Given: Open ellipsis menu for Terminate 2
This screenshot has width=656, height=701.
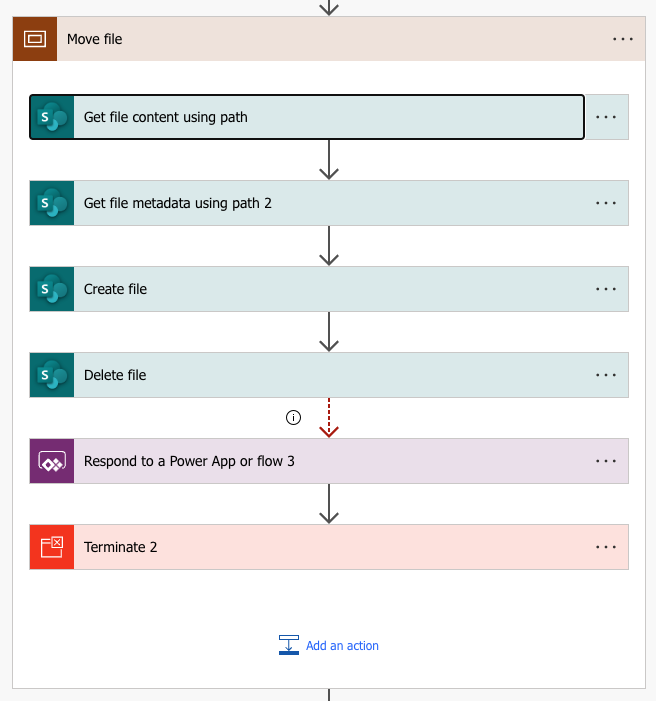Looking at the screenshot, I should pos(606,547).
